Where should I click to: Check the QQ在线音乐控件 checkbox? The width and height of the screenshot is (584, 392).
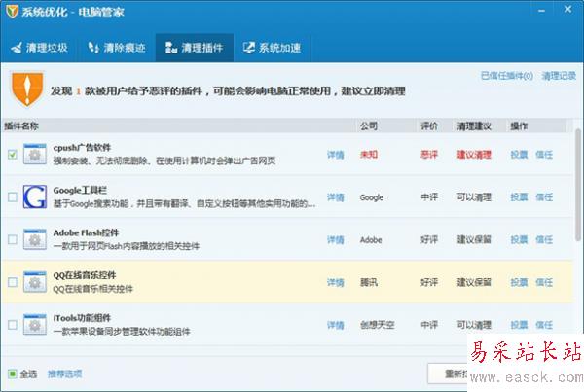click(x=13, y=282)
